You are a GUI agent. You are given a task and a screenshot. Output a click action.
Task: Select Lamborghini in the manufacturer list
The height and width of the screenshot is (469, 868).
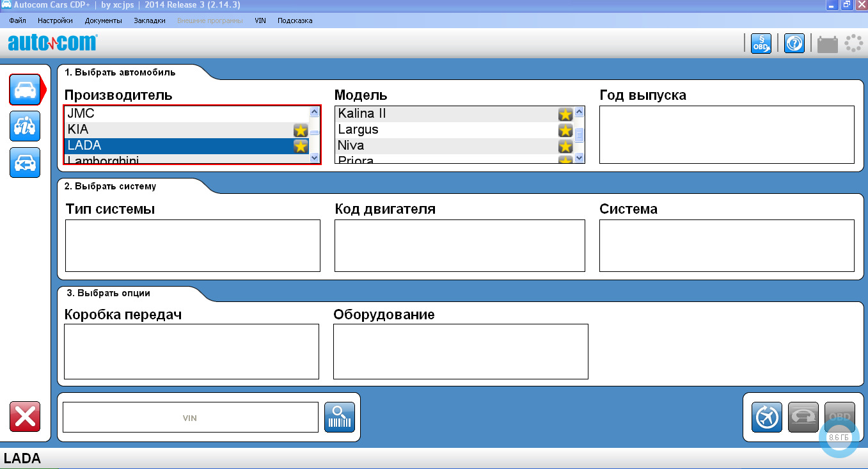(x=187, y=159)
